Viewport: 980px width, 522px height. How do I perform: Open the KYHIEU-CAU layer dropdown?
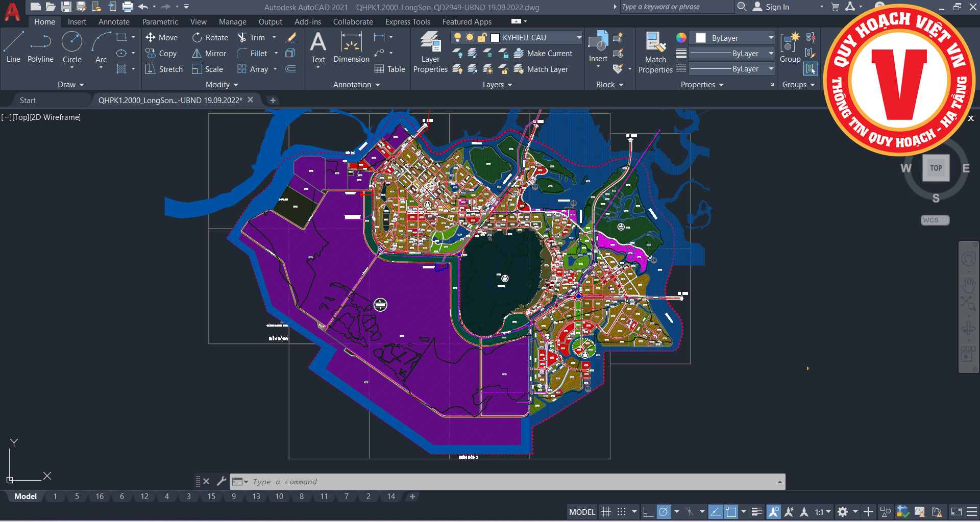579,37
